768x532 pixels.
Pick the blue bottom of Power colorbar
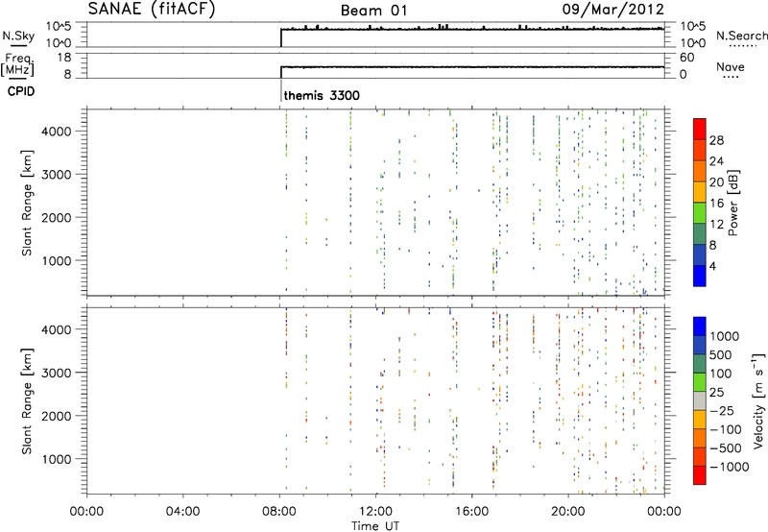[700, 276]
